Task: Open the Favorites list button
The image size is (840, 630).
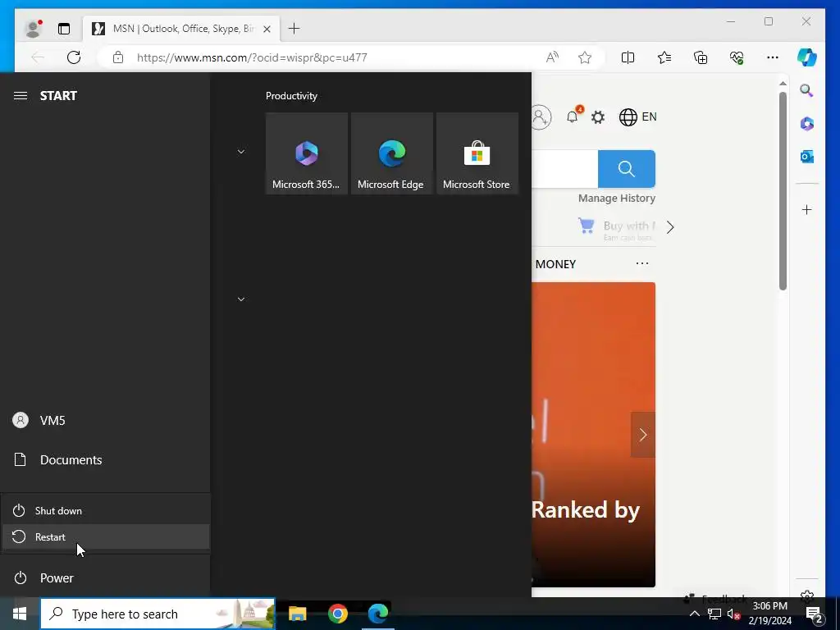Action: [x=664, y=57]
